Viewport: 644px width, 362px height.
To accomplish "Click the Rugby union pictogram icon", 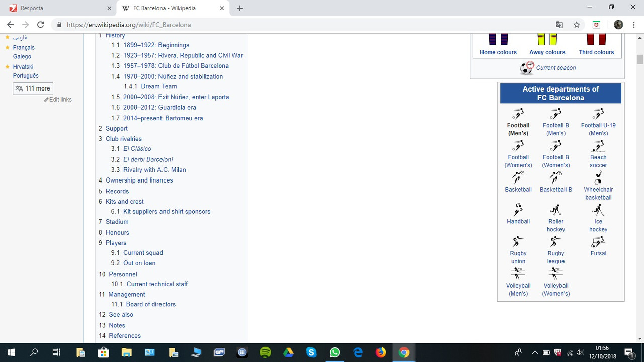I will pyautogui.click(x=518, y=242).
